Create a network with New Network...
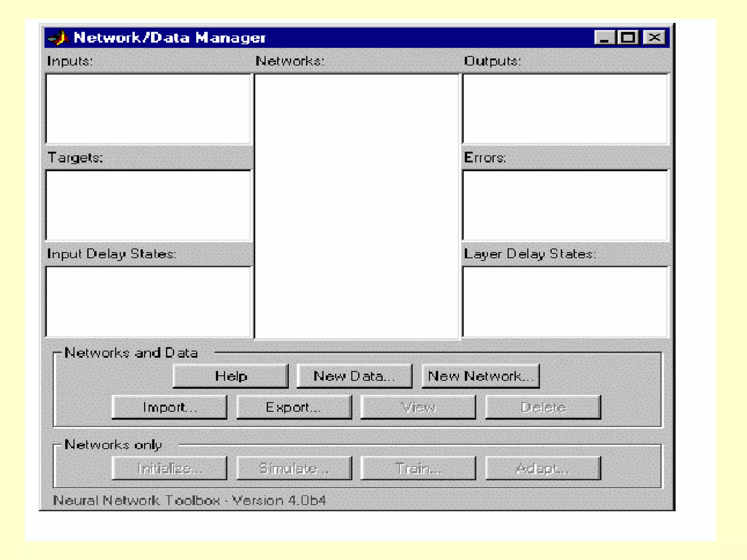The width and height of the screenshot is (747, 560). [x=481, y=376]
